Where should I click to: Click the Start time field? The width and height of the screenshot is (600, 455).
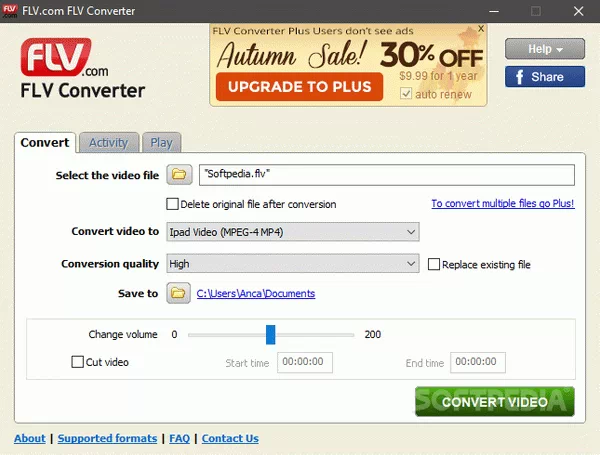pos(305,362)
